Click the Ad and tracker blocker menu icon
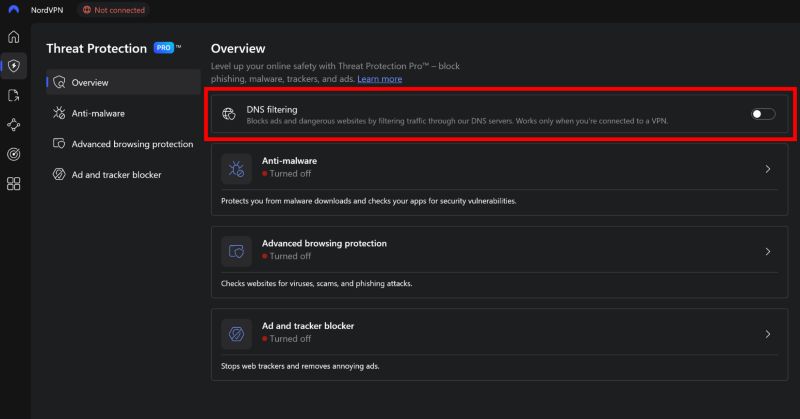The image size is (800, 419). pos(59,174)
